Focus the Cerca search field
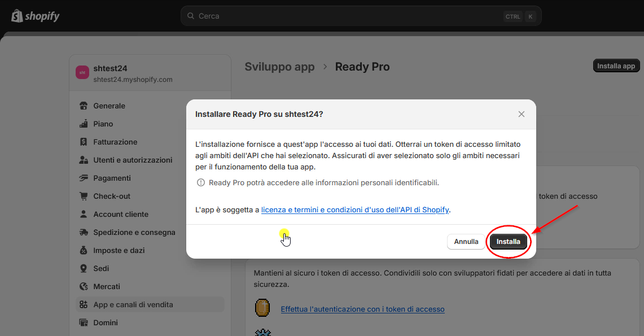Image resolution: width=644 pixels, height=336 pixels. coord(361,16)
